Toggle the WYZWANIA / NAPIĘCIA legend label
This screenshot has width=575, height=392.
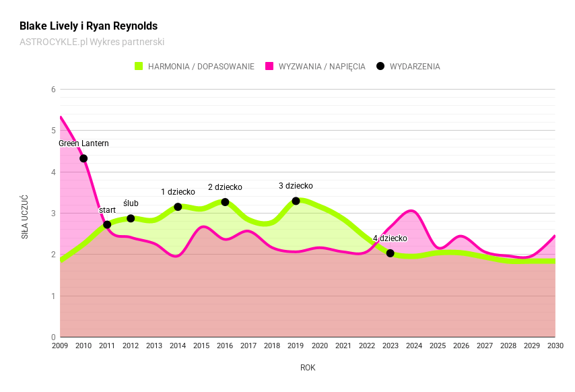tap(322, 67)
